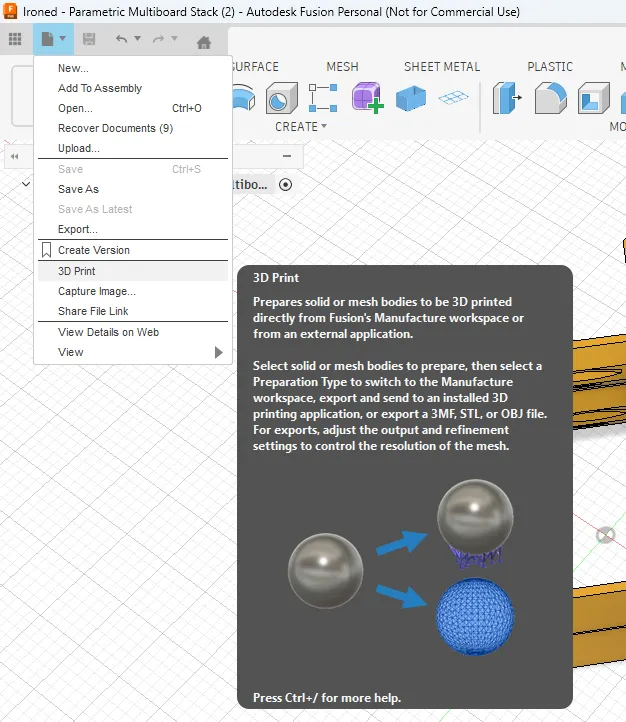Click the Save menu item
Image resolution: width=626 pixels, height=722 pixels.
(x=133, y=169)
